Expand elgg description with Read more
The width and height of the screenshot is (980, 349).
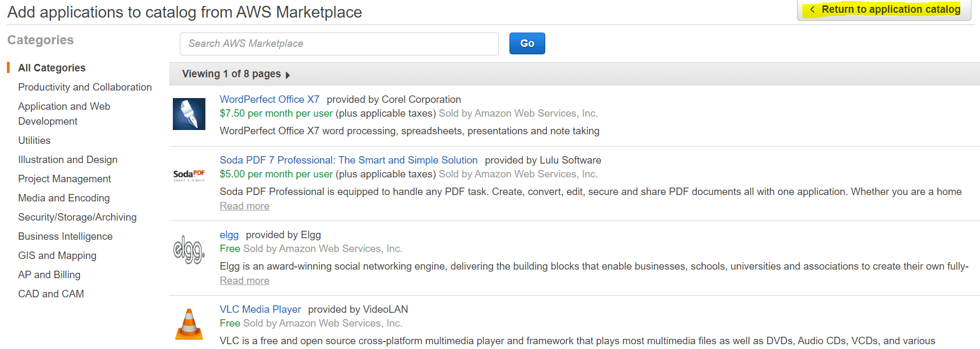click(x=244, y=281)
